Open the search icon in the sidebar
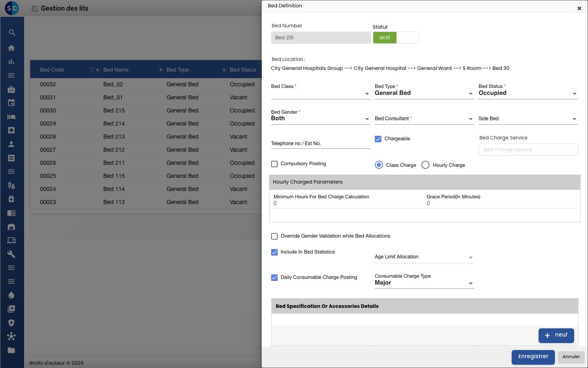This screenshot has height=368, width=588. tap(12, 33)
